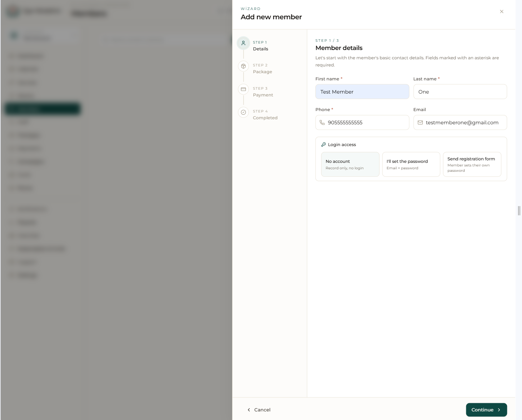Open the Payment step label
The height and width of the screenshot is (420, 522).
(263, 95)
